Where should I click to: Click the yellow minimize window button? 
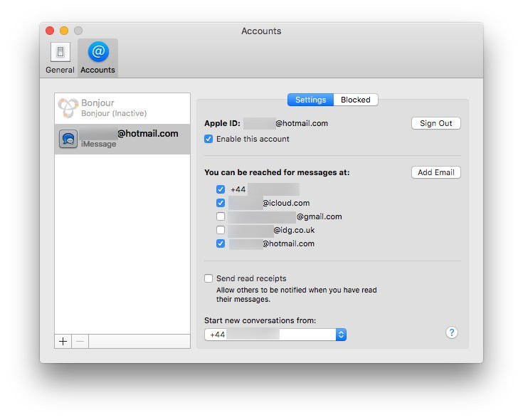pyautogui.click(x=64, y=31)
